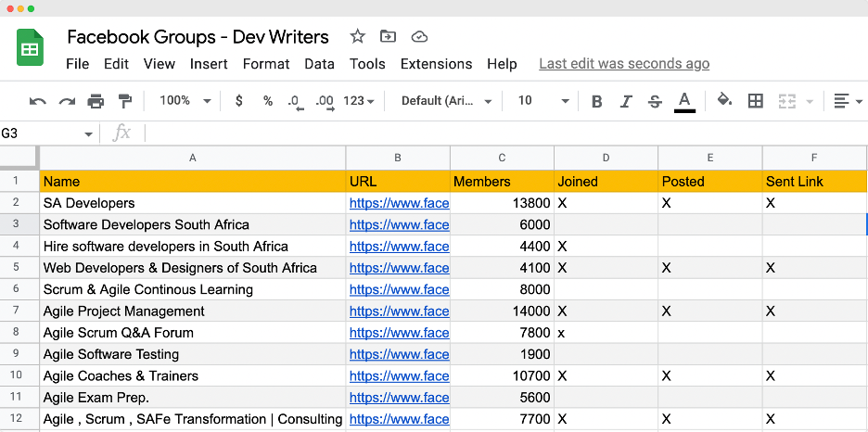Select cell 'Software Developers South Africa'
Image resolution: width=868 pixels, height=432 pixels.
point(193,224)
